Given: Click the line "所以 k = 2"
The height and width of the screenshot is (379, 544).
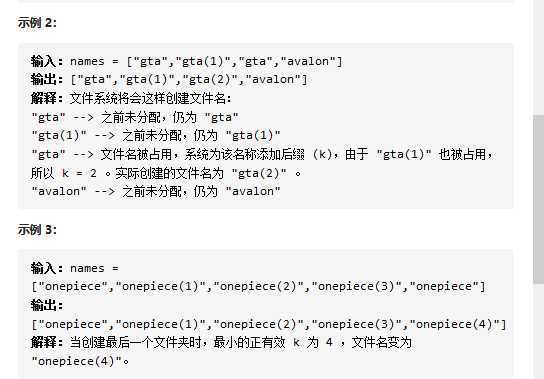Looking at the screenshot, I should click(x=166, y=173).
